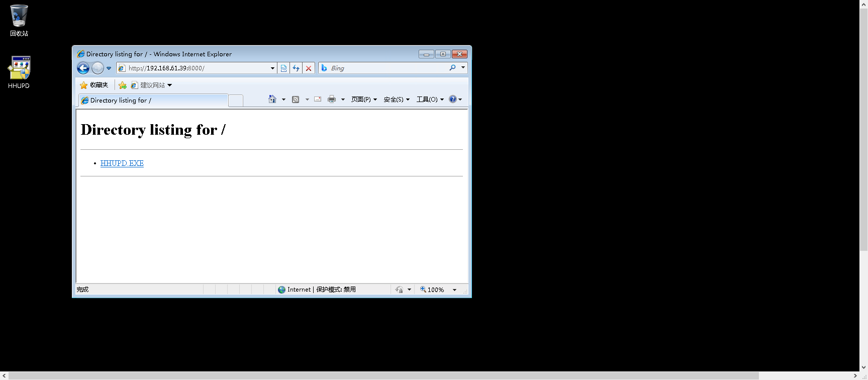Maximize the Internet Explorer window
This screenshot has height=380, width=868.
pyautogui.click(x=443, y=54)
